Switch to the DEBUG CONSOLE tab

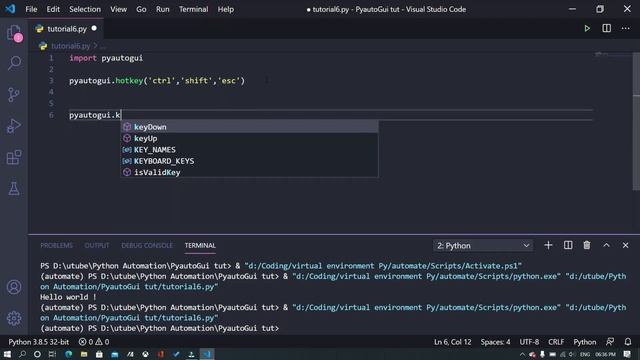tap(147, 245)
